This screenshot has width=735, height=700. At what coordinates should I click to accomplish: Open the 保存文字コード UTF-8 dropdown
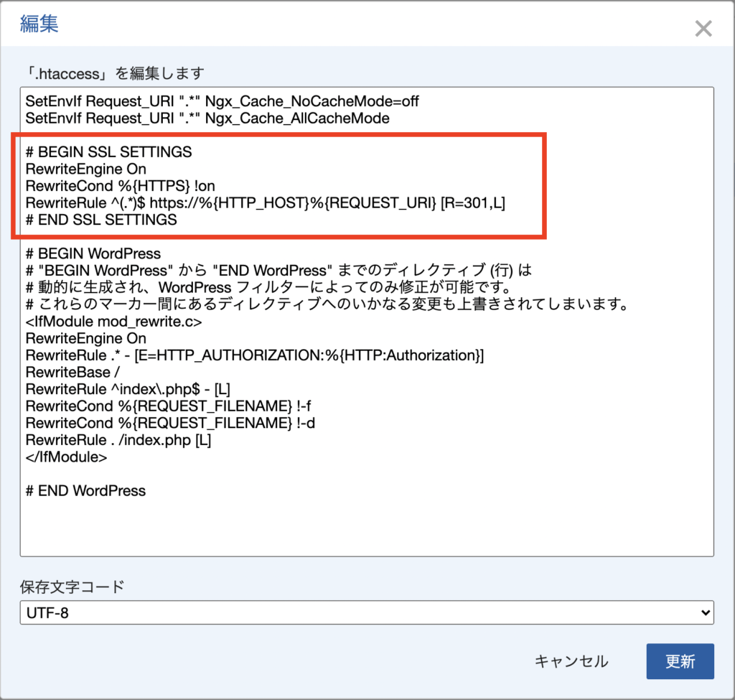click(367, 612)
